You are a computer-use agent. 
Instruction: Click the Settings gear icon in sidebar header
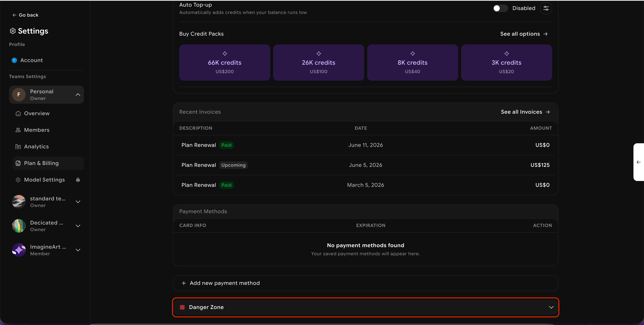click(x=13, y=31)
